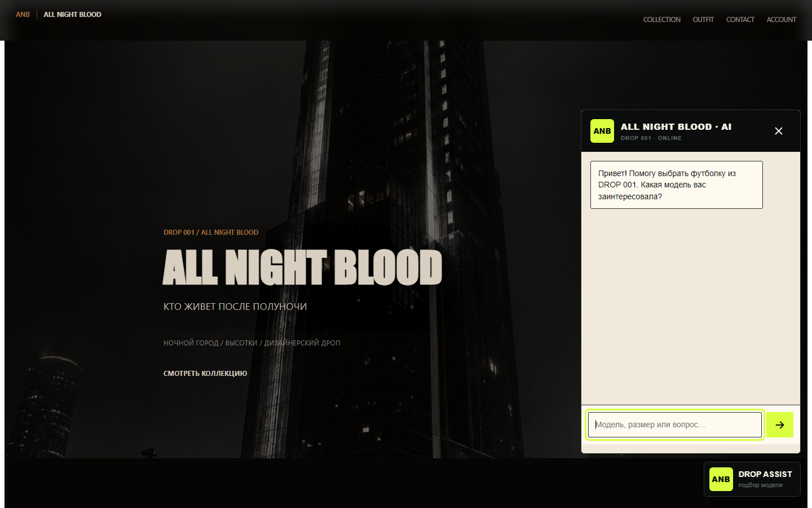The image size is (812, 508).
Task: Click the СМОТРЕТЬ КОЛЛЕКЦИЮ link
Action: [x=205, y=373]
